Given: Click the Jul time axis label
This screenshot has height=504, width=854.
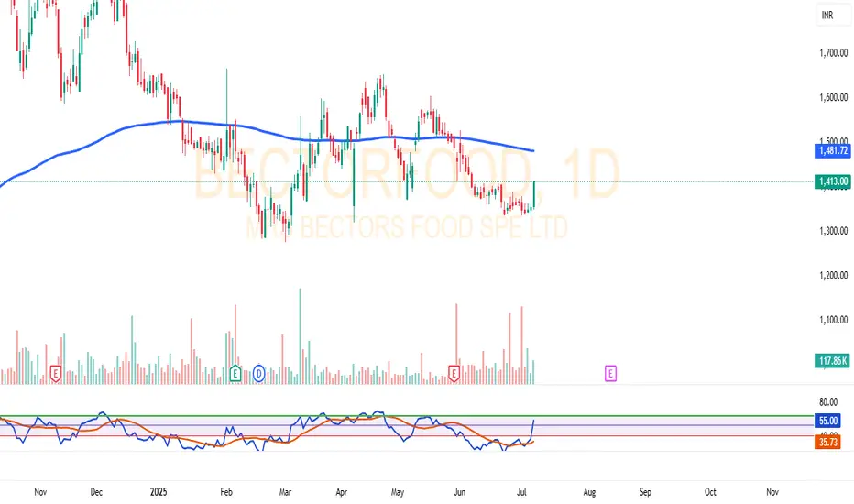Looking at the screenshot, I should 521,492.
